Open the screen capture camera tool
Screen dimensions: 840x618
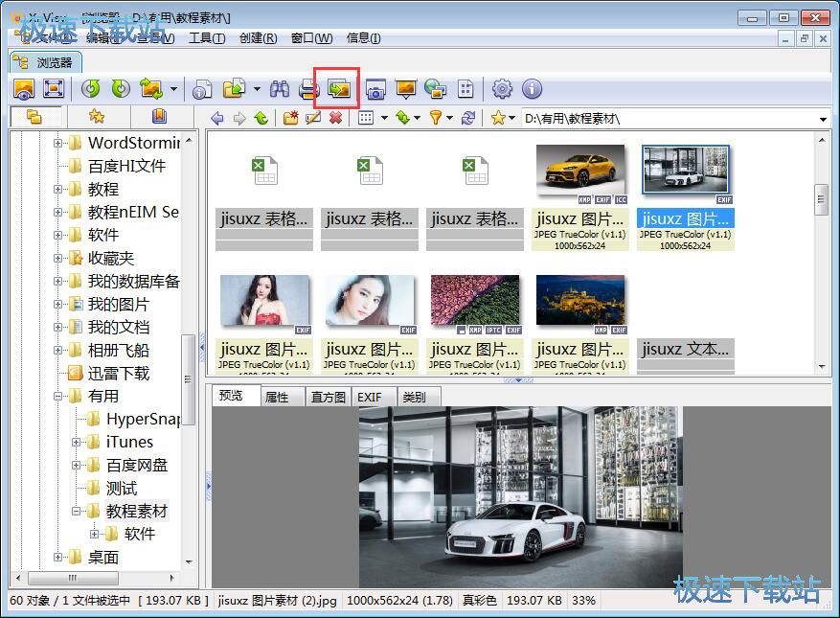(376, 88)
